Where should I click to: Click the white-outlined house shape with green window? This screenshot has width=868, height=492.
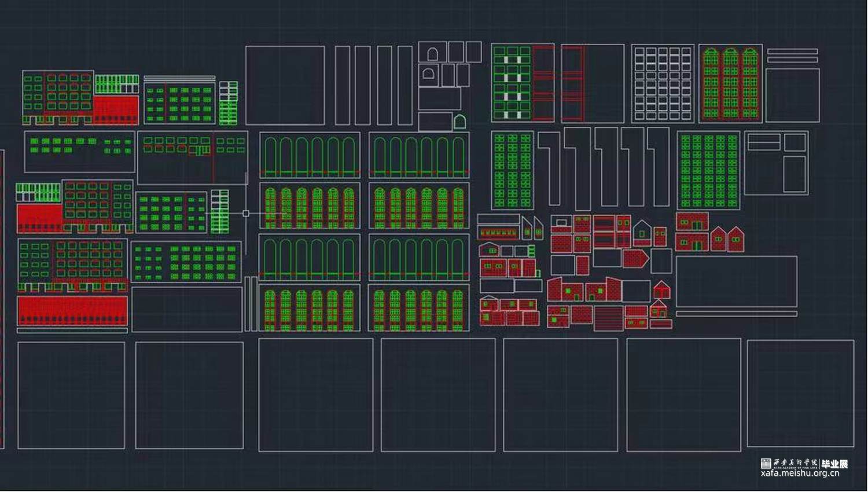point(642,233)
